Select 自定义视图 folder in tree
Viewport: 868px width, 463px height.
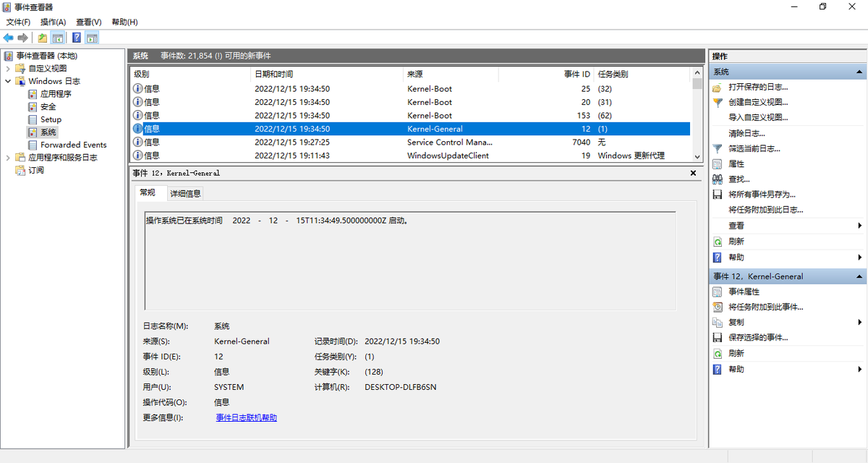point(48,69)
